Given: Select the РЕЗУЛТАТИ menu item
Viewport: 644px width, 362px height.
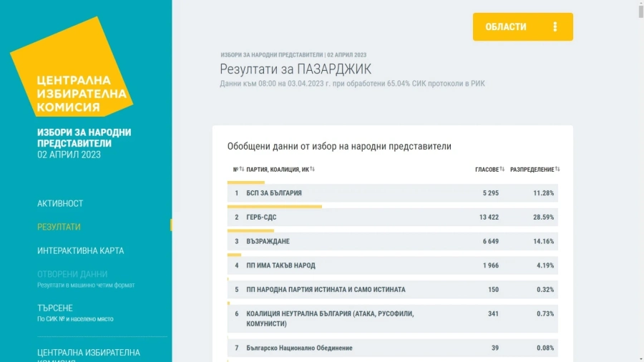Looking at the screenshot, I should pos(59,227).
